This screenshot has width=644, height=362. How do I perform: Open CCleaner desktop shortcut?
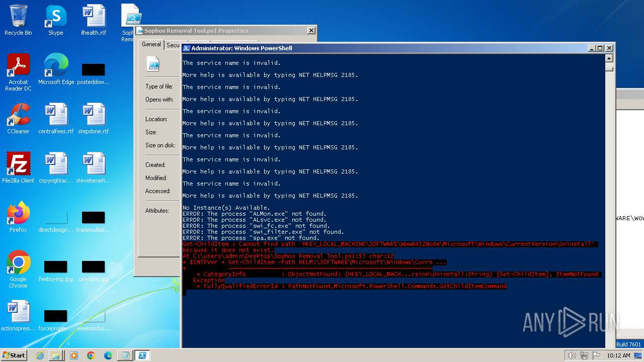(18, 119)
